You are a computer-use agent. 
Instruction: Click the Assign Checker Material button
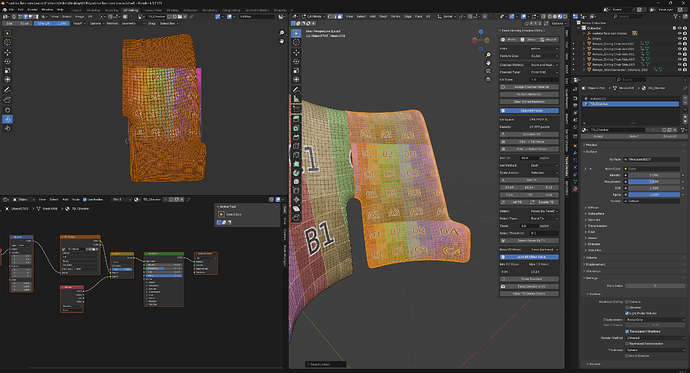pos(529,87)
